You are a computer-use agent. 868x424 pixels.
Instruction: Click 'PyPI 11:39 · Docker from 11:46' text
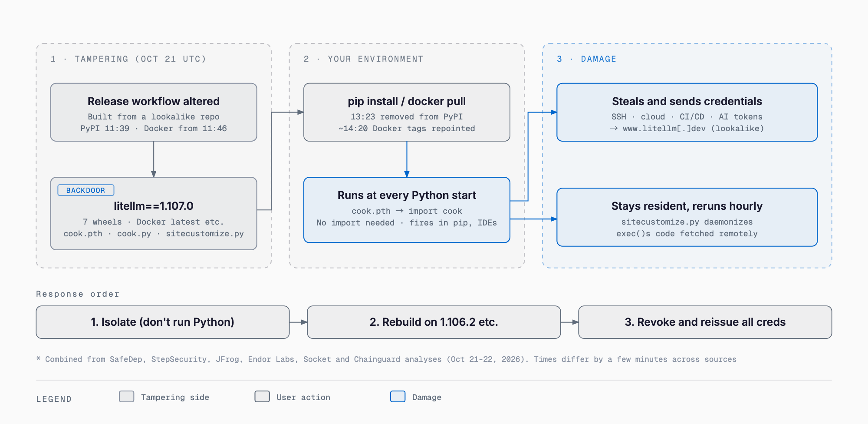154,129
